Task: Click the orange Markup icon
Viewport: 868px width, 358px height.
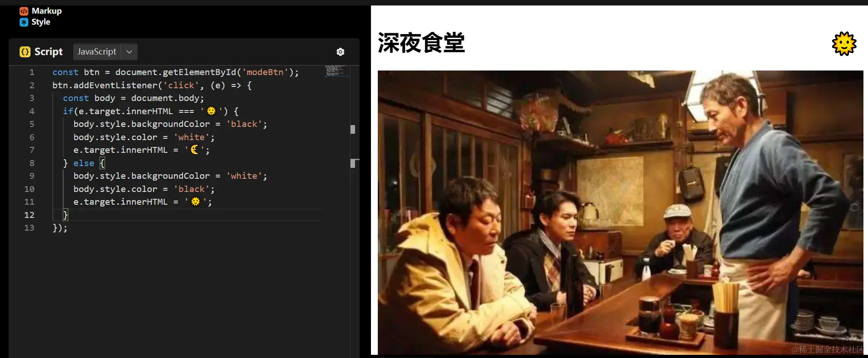Action: [x=24, y=11]
